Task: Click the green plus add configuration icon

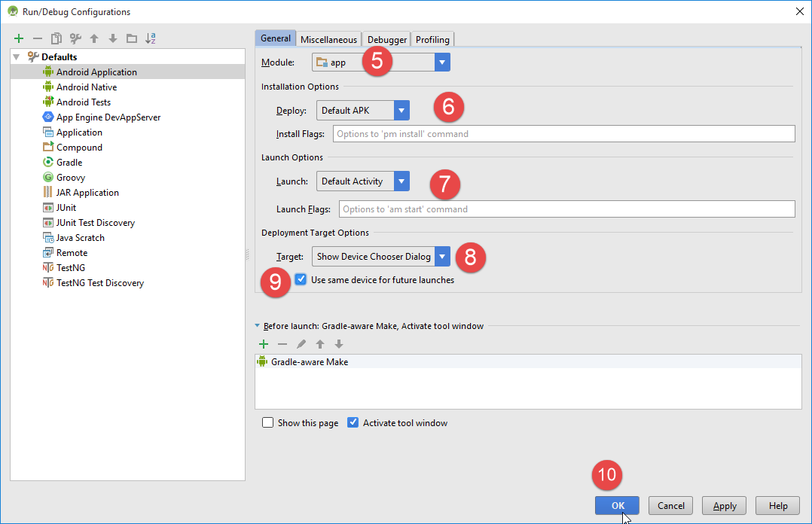Action: pos(19,38)
